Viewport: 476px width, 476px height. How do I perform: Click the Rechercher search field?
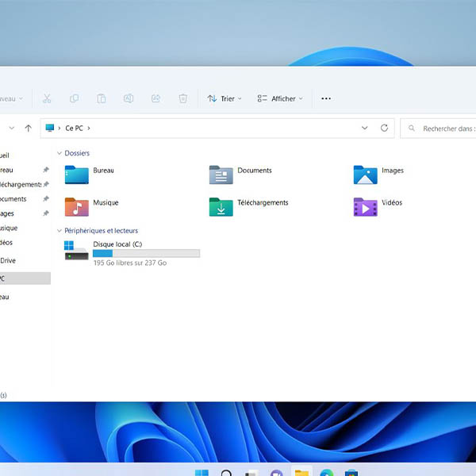(444, 128)
